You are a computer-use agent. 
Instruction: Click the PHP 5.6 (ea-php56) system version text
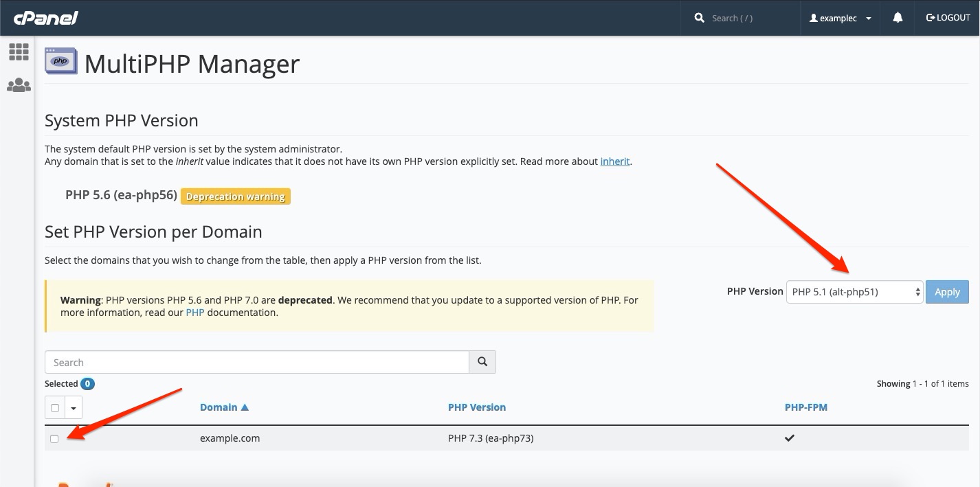121,195
